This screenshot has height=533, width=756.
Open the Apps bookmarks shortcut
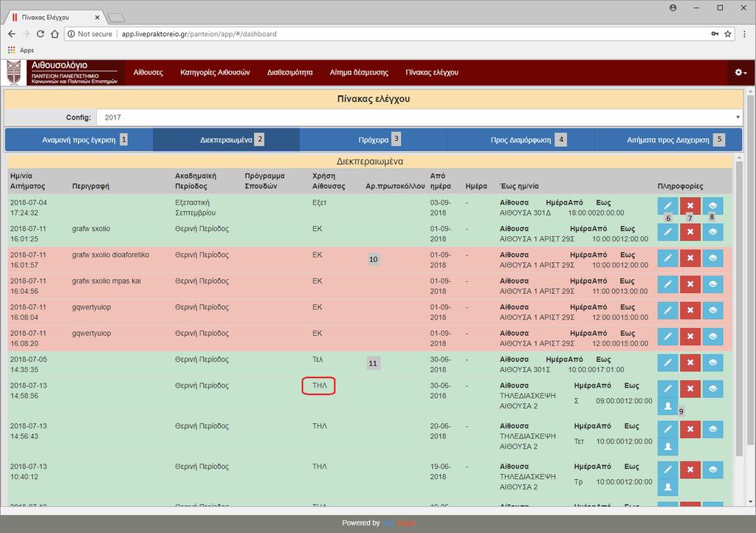pos(21,50)
